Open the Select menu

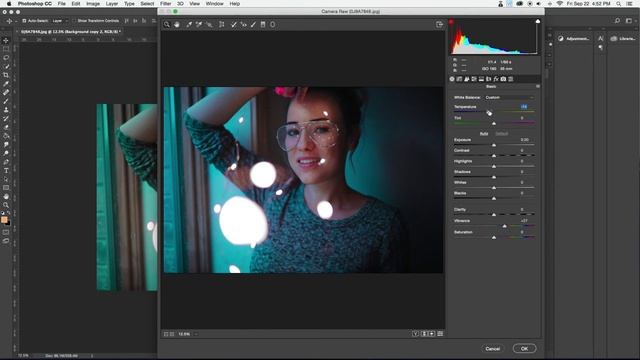[x=147, y=4]
